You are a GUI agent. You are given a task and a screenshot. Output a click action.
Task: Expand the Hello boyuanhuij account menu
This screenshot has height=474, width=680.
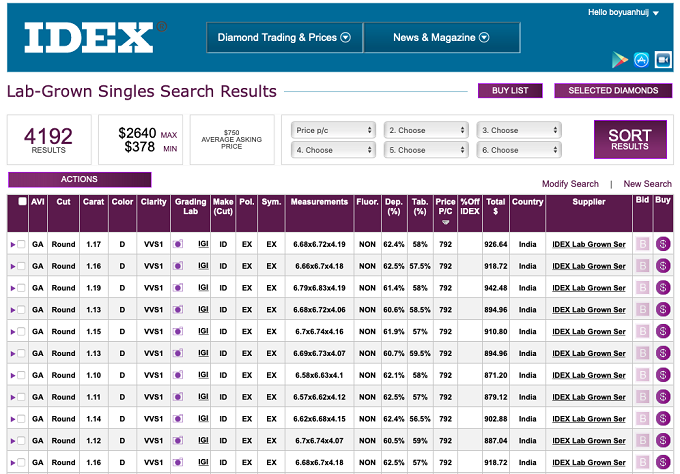pos(623,13)
